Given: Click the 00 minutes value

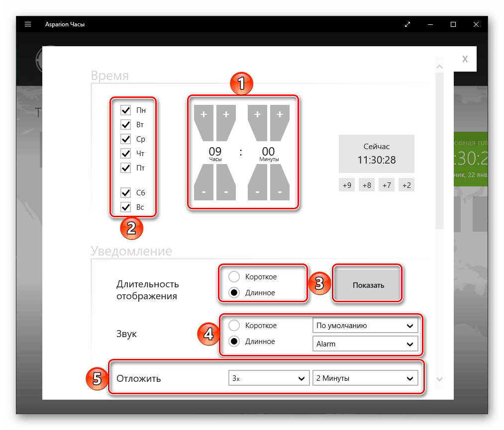Looking at the screenshot, I should tap(268, 151).
